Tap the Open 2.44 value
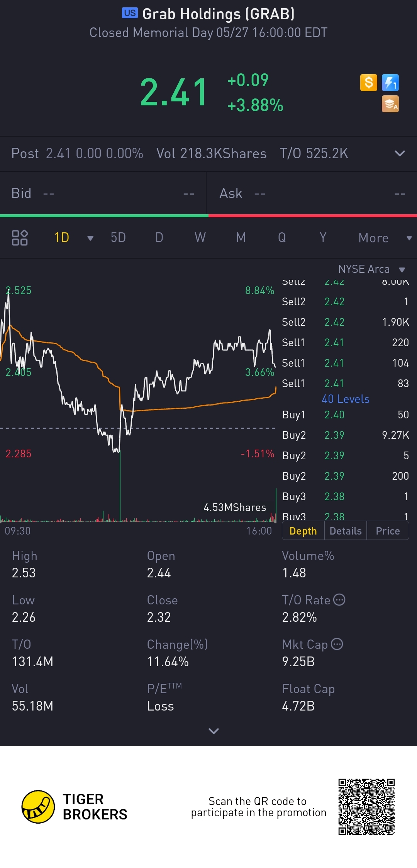417x868 pixels. click(x=159, y=573)
